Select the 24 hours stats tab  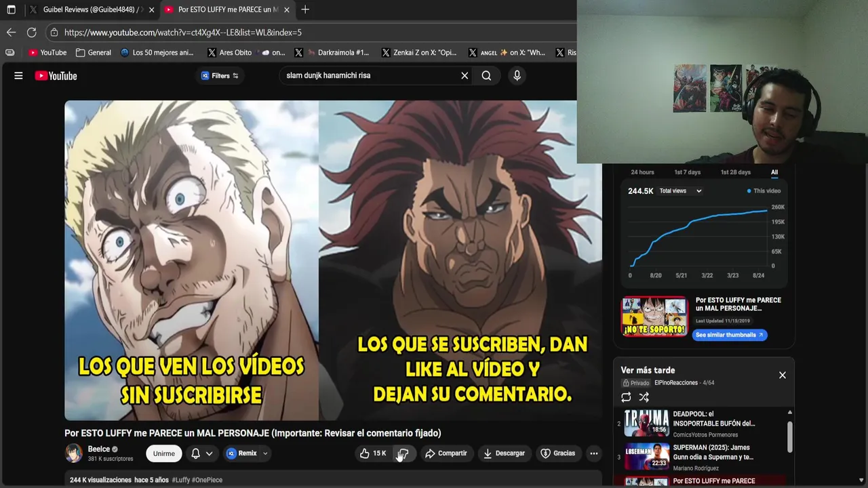click(642, 172)
